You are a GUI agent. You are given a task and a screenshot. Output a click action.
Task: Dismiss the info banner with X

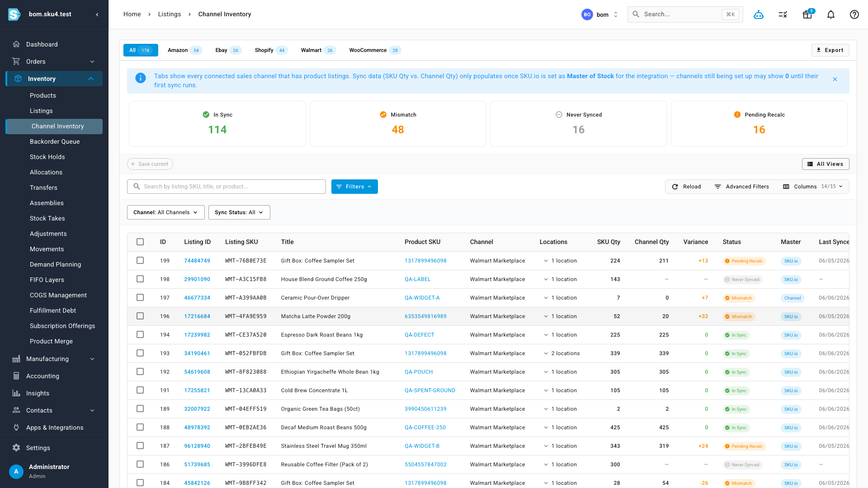pyautogui.click(x=835, y=79)
